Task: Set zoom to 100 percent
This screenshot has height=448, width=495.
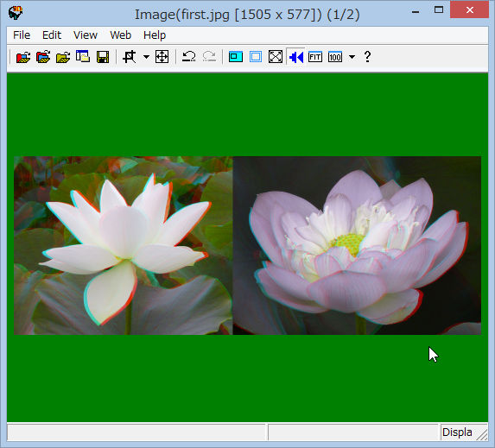Action: [335, 57]
